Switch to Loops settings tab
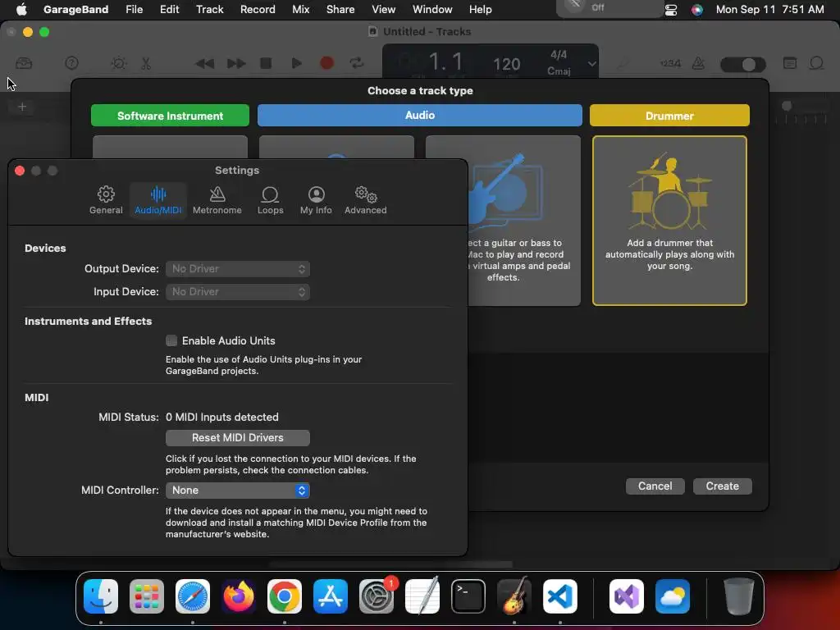The height and width of the screenshot is (630, 840). 270,200
